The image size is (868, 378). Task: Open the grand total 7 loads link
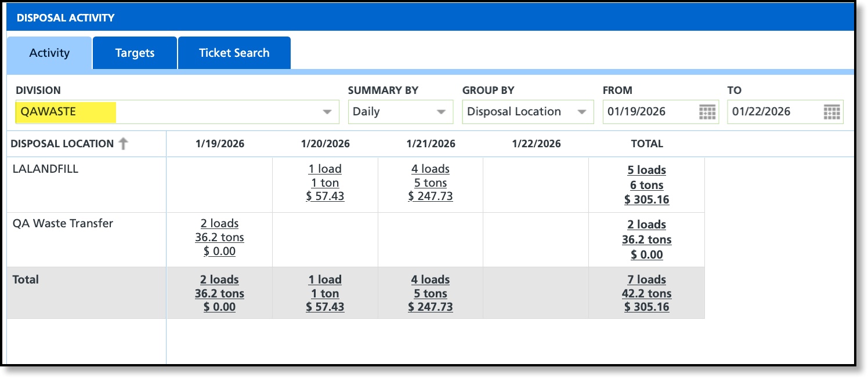click(647, 279)
